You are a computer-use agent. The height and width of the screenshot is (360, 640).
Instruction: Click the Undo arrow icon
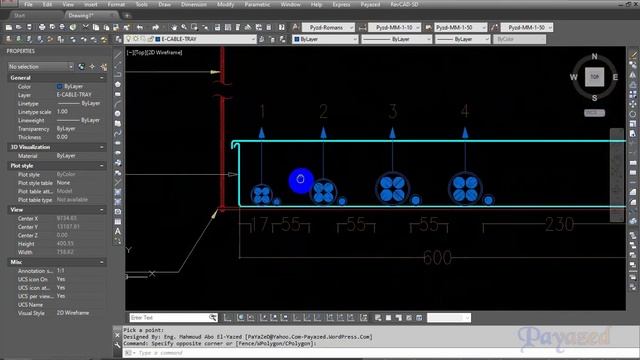click(x=140, y=27)
